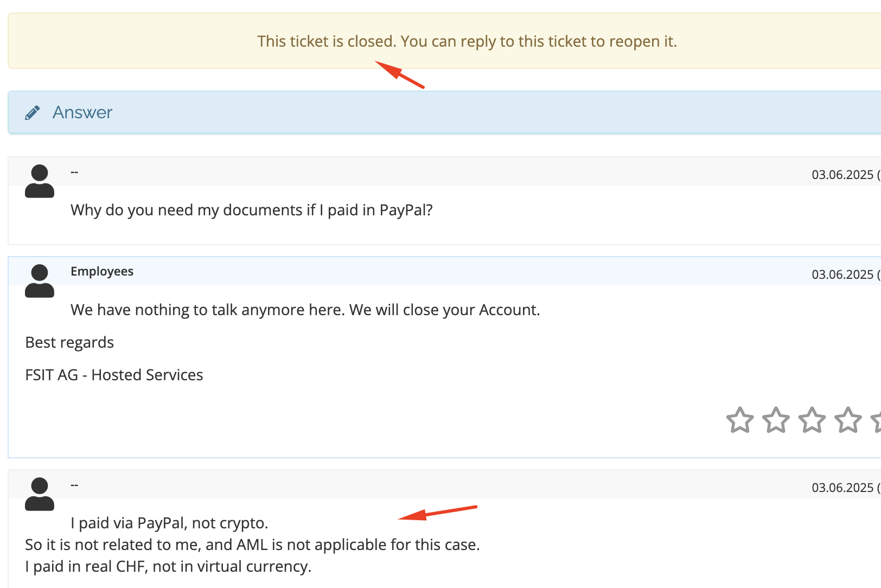Click 'We have nothing to talk anymore' text
Image resolution: width=881 pixels, height=588 pixels.
tap(305, 310)
